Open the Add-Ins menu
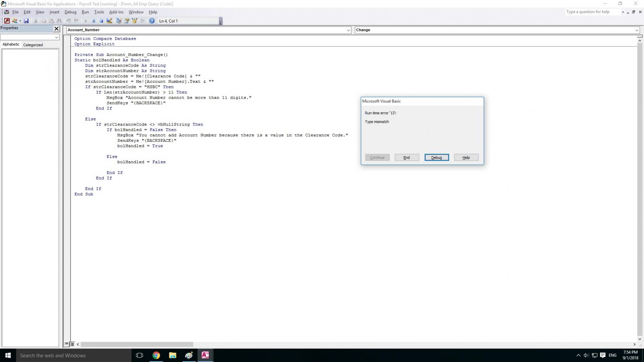Image resolution: width=644 pixels, height=362 pixels. coord(116,12)
